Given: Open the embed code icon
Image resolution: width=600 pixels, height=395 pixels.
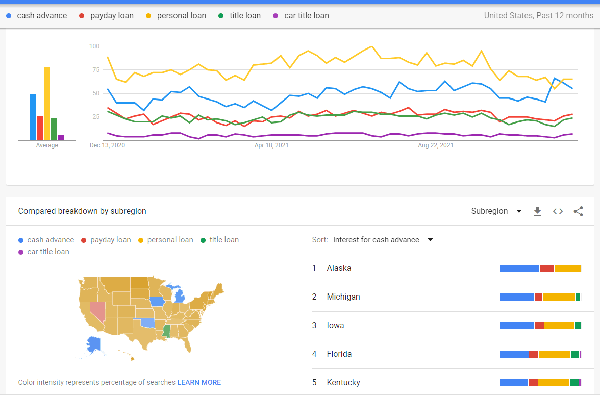Looking at the screenshot, I should coord(558,211).
